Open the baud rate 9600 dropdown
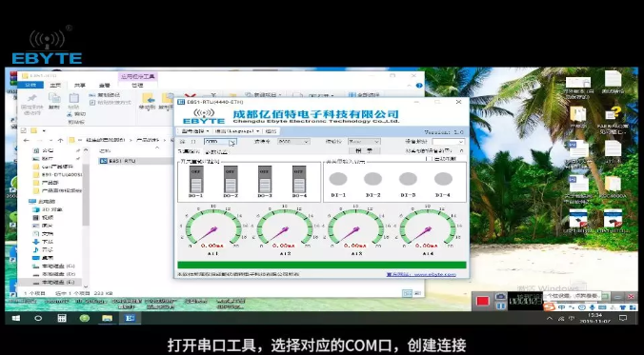This screenshot has height=355, width=644. coord(293,142)
